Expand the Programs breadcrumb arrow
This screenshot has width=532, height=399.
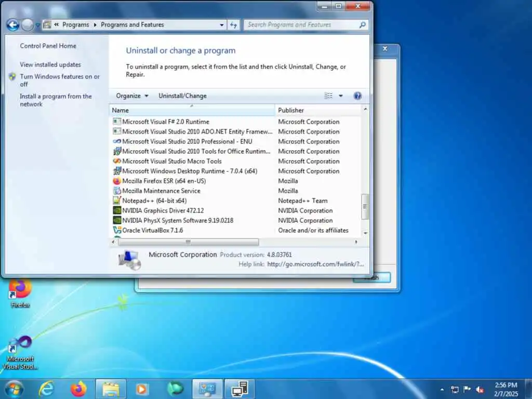(x=95, y=25)
